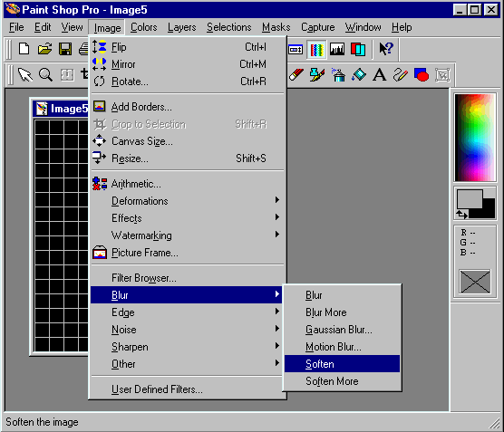Screen dimensions: 504x432
Task: Click the Image5 document title bar
Action: tap(61, 109)
